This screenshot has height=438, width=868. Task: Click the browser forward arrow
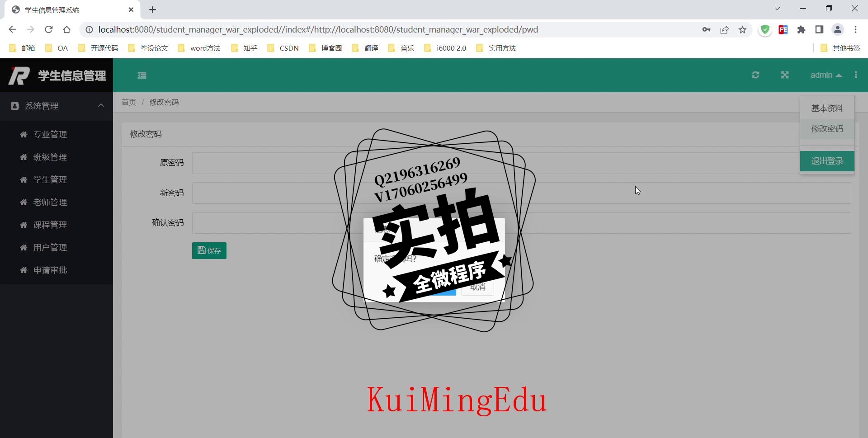[30, 29]
